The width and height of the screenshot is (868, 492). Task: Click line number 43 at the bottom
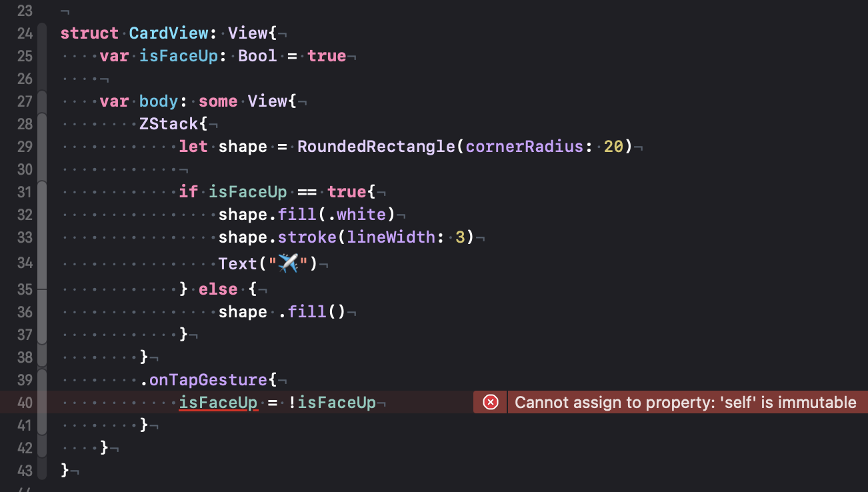(x=25, y=471)
